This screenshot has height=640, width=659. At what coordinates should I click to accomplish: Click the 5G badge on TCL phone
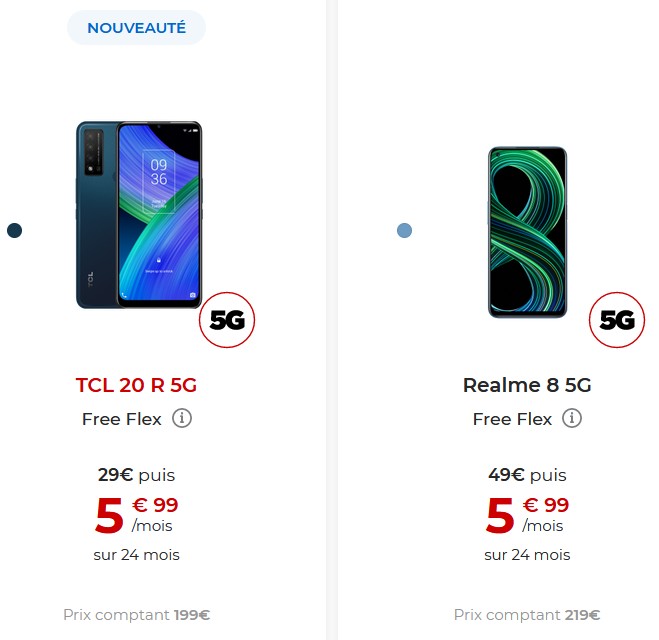point(227,320)
